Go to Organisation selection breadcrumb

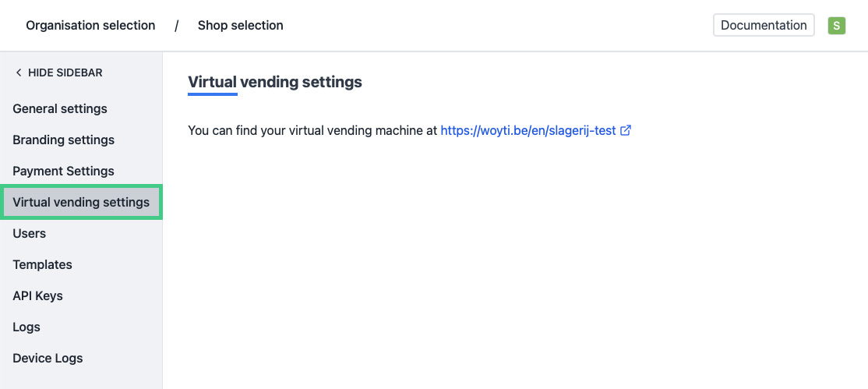click(90, 26)
